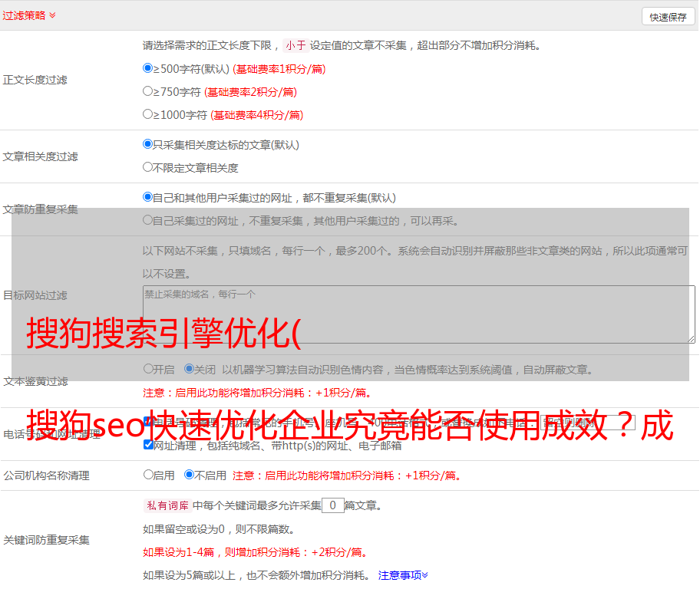Click the 如果设为1-4篇 red warning text
Viewport: 700px width, 589px height.
click(x=256, y=552)
